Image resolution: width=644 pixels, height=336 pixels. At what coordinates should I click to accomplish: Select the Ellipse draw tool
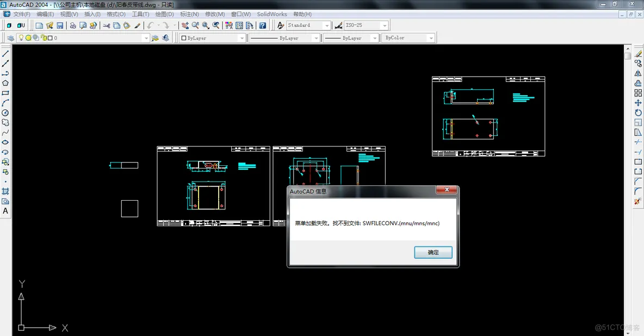5,142
